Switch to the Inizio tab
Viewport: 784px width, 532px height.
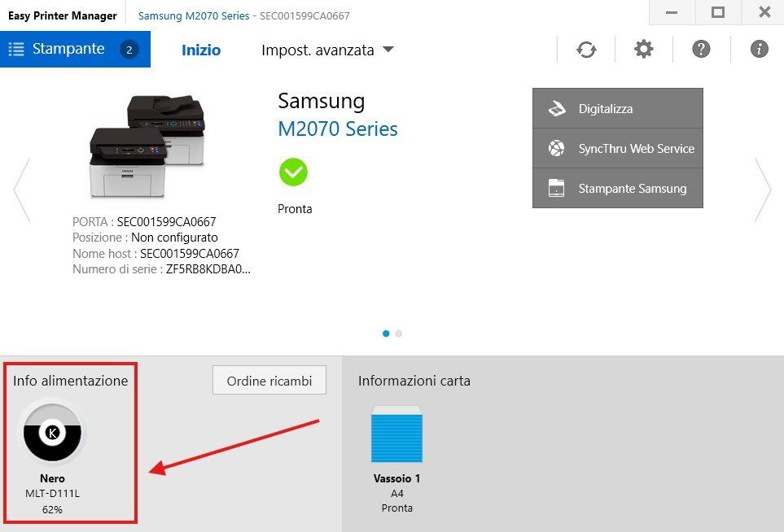(201, 50)
